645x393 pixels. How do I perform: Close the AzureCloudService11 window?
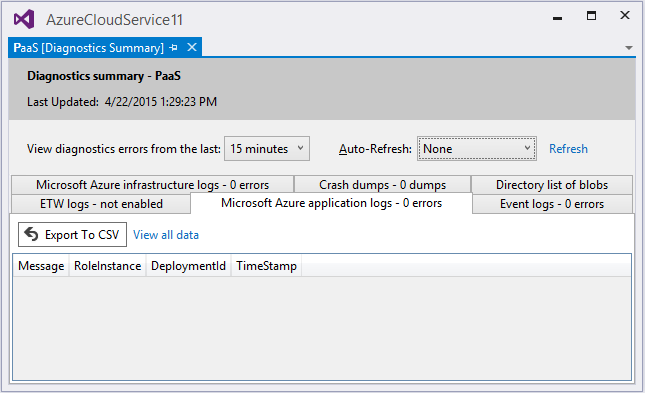(625, 15)
